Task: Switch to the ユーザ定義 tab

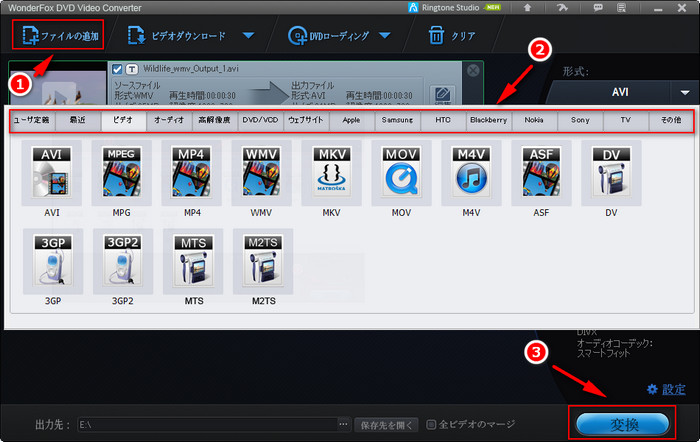Action: click(32, 120)
